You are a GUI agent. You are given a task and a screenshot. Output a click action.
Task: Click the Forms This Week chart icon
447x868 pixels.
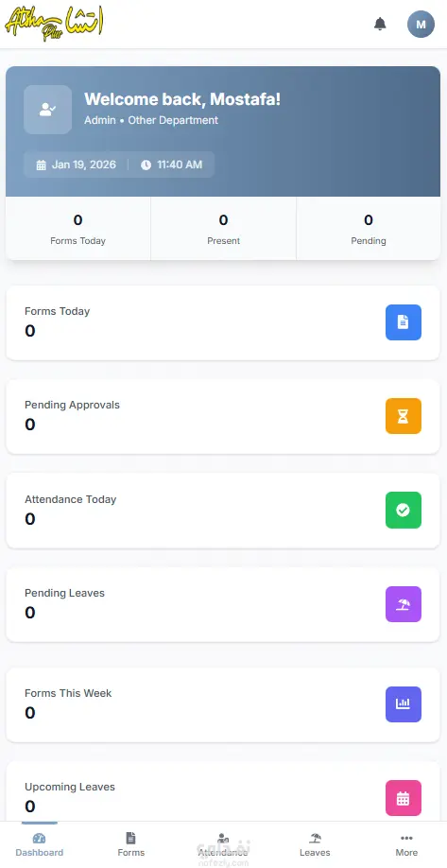pyautogui.click(x=404, y=704)
